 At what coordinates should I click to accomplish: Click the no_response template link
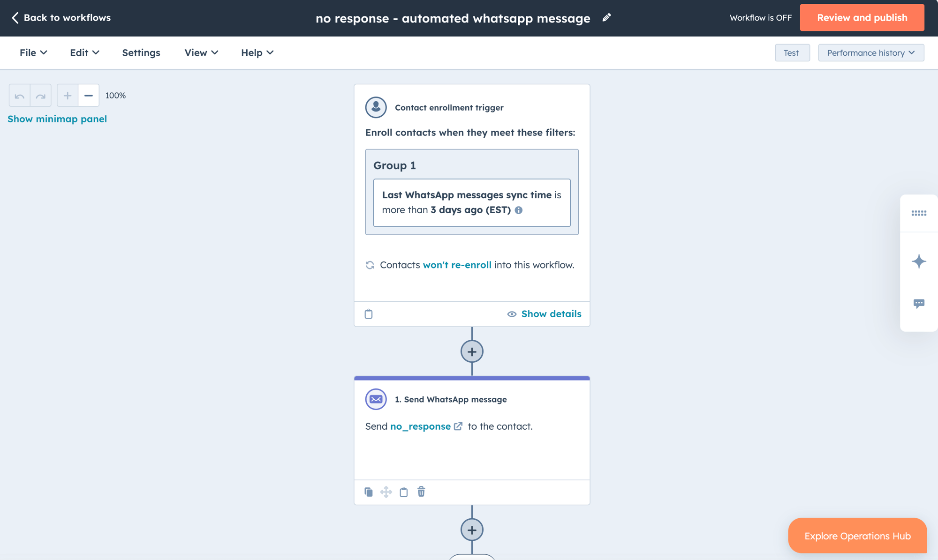click(x=420, y=426)
